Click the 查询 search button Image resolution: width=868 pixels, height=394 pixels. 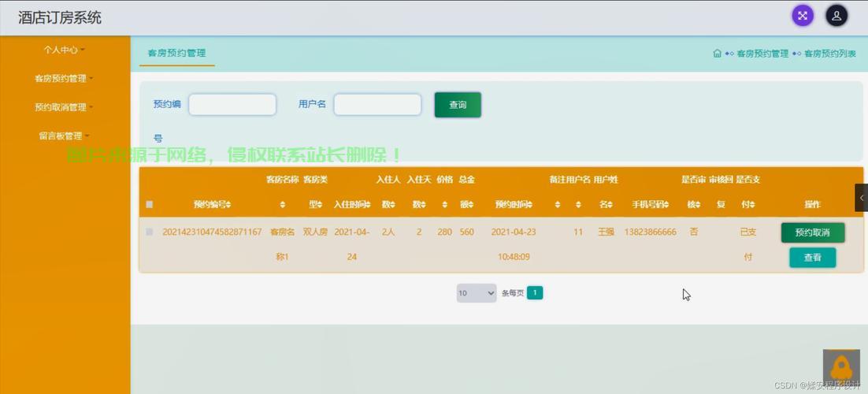tap(458, 105)
